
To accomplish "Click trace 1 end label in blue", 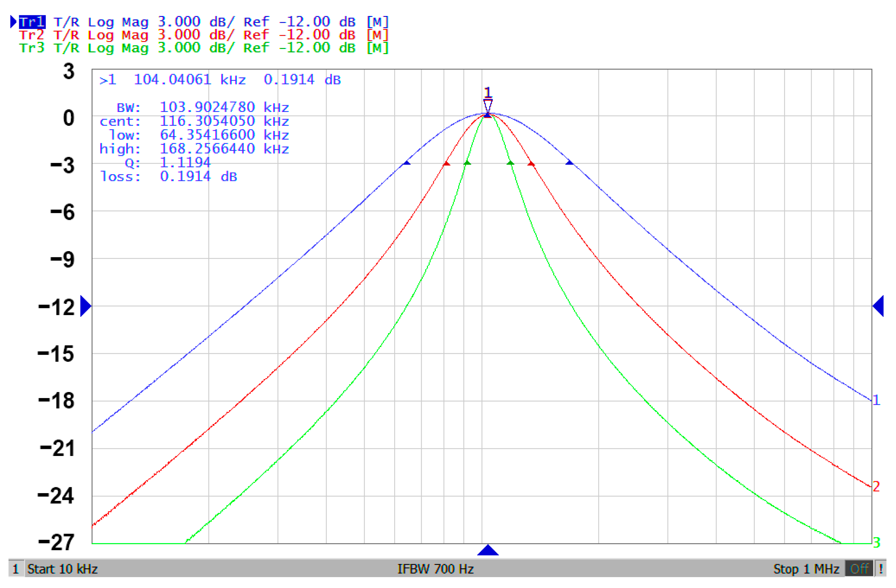I will (x=877, y=400).
